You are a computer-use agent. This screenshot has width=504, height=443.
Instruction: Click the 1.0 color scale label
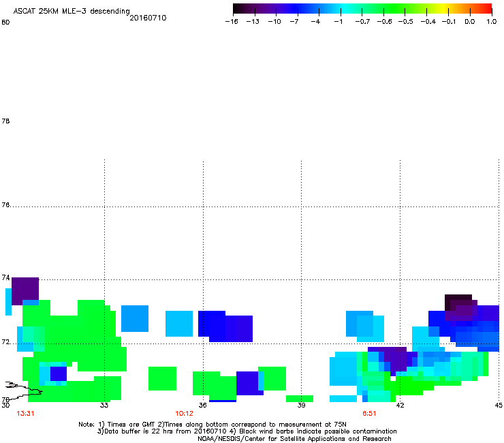pyautogui.click(x=492, y=22)
